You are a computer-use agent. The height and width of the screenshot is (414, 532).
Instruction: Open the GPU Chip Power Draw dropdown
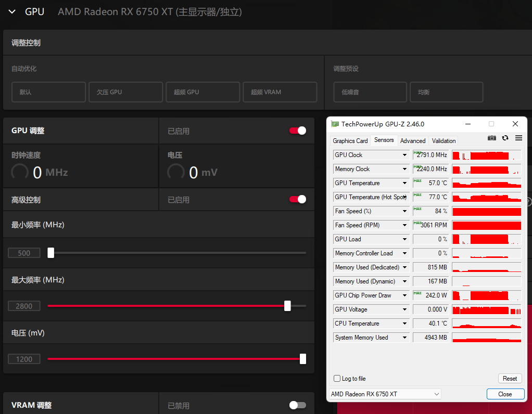pos(405,295)
